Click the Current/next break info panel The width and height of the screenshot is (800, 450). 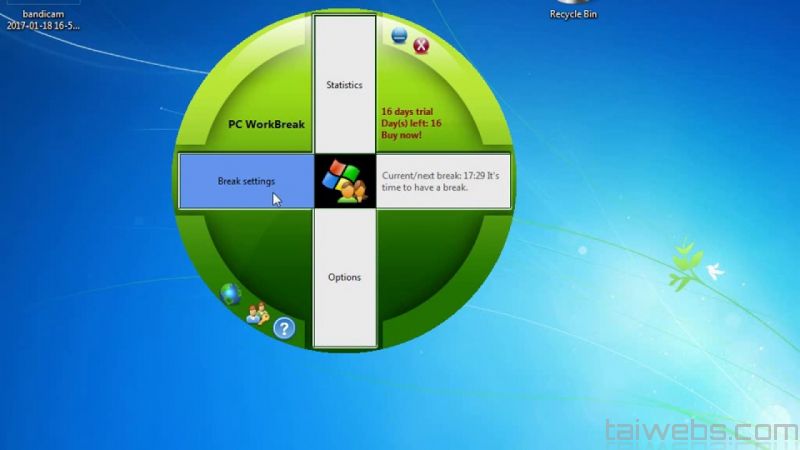tap(444, 181)
